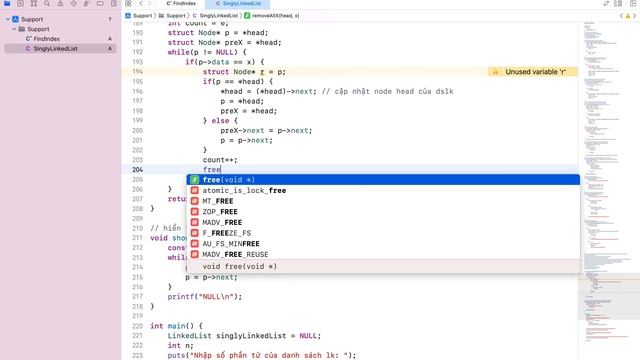Click 'printf("NULL\n");' on line 217
Viewport: 640px width, 360px height.
(x=205, y=297)
